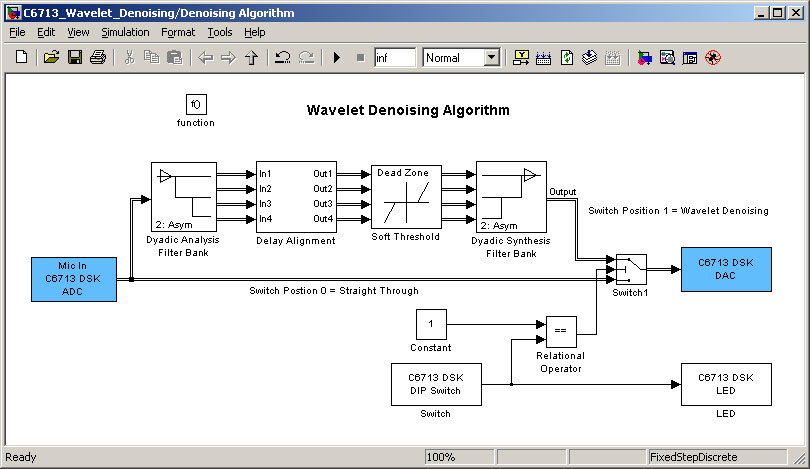The width and height of the screenshot is (810, 469).
Task: Select the Switch1 block
Action: click(x=630, y=268)
